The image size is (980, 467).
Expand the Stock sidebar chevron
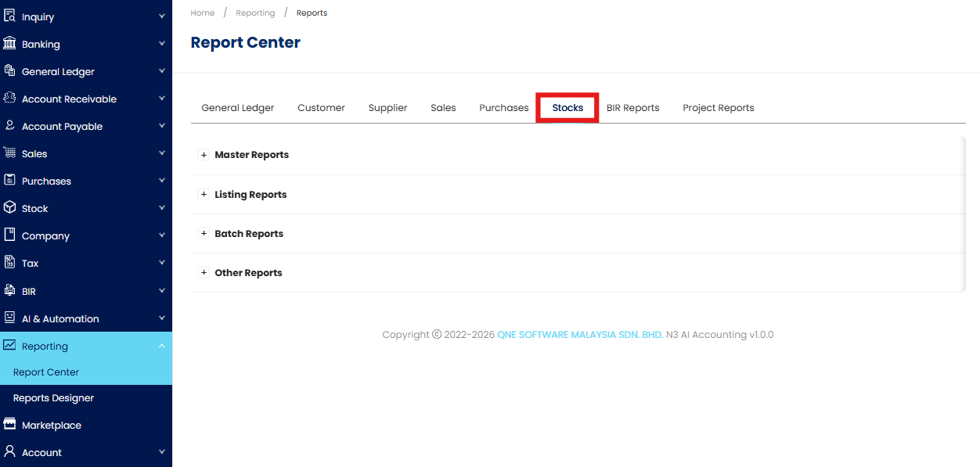click(161, 208)
